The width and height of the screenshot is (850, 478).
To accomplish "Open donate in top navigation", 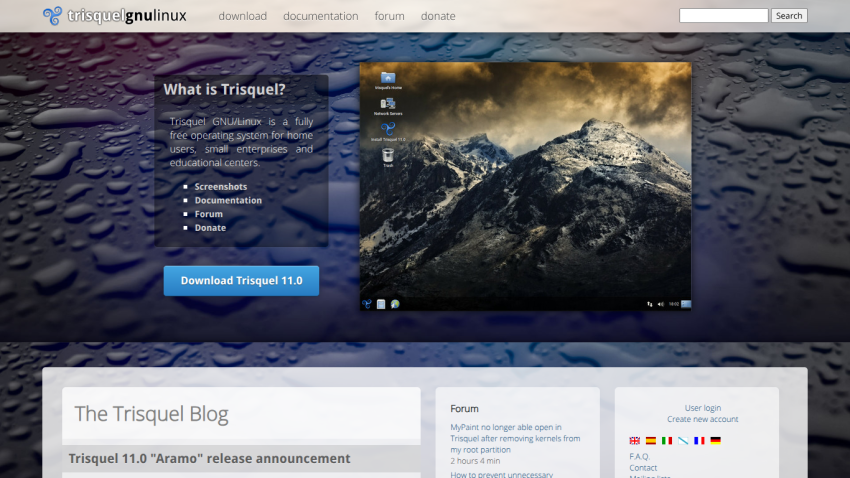I will (438, 16).
